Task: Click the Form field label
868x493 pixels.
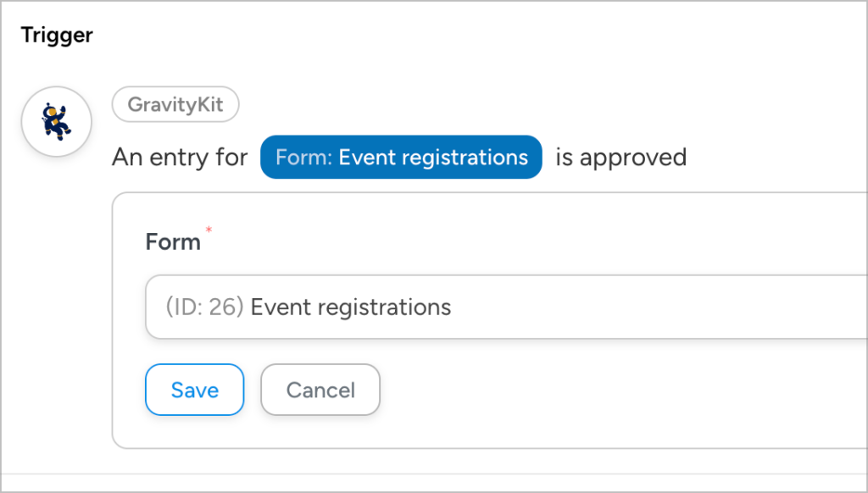Action: (172, 241)
